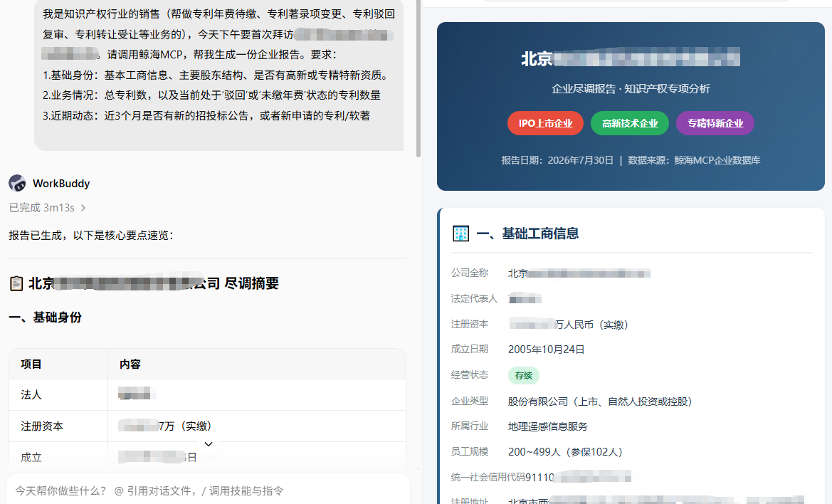Click the clipboard icon beside 尽调摘要 heading
Screen dimensions: 832x504
coord(16,284)
